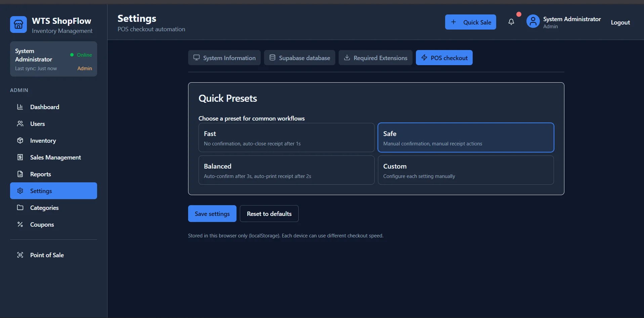Screen dimensions: 644x318
Task: Click the Quick Presets heading
Action: (228, 98)
